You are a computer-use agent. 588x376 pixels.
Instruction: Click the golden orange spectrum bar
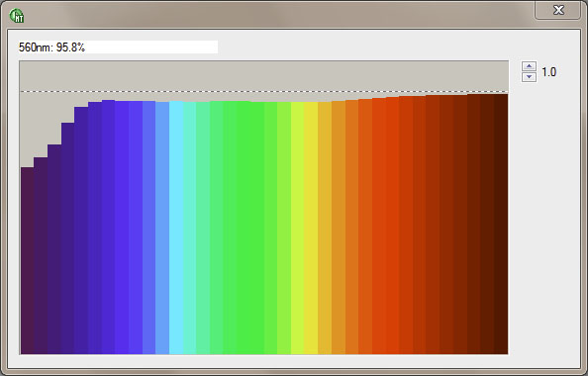(325, 228)
